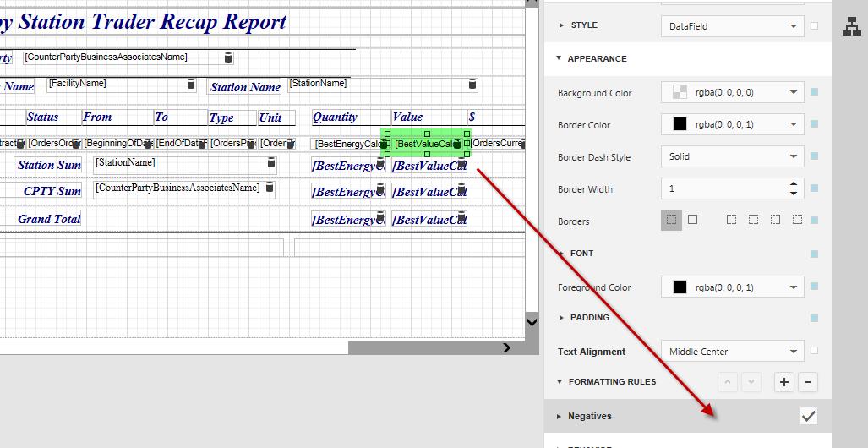This screenshot has height=448, width=868.
Task: Toggle the Negatives formatting rule checkbox
Action: coord(809,416)
